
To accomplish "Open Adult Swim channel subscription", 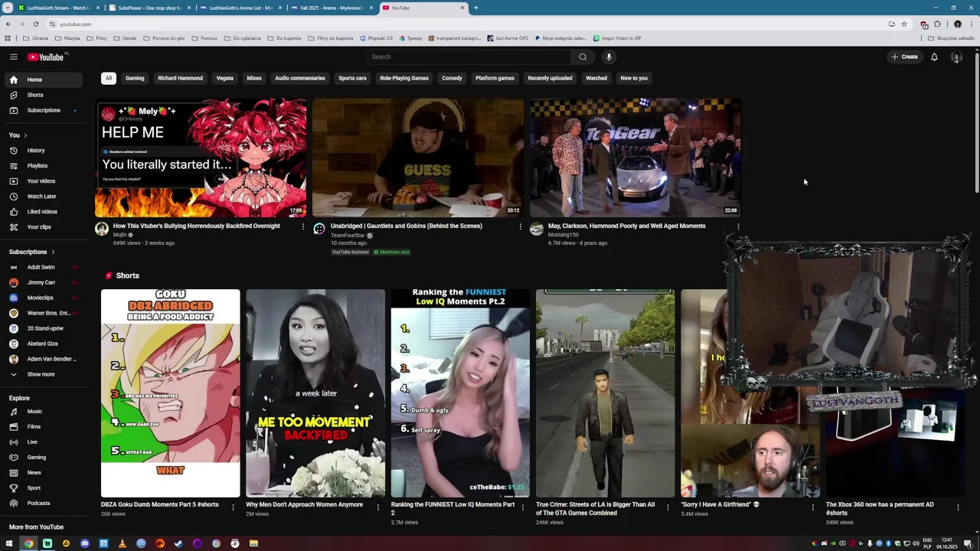I will (x=44, y=267).
